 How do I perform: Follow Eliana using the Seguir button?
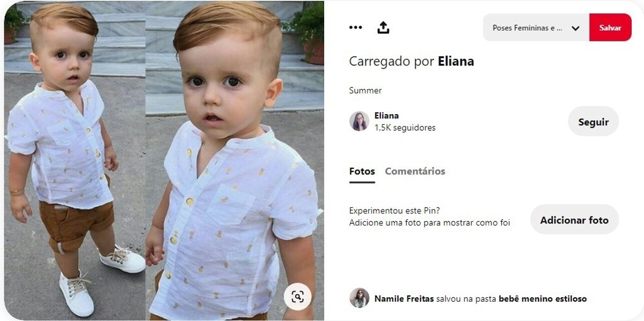pyautogui.click(x=593, y=121)
